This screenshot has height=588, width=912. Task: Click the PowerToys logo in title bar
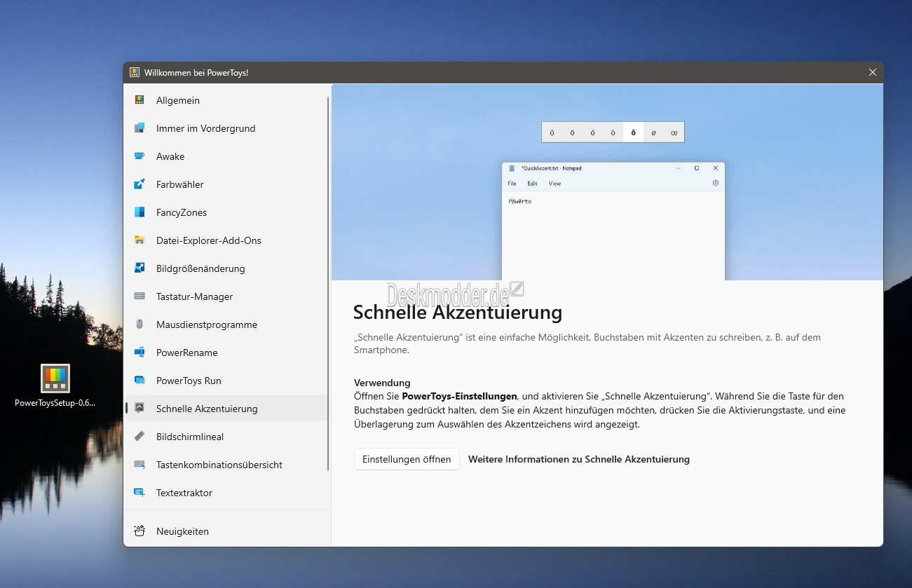tap(135, 72)
